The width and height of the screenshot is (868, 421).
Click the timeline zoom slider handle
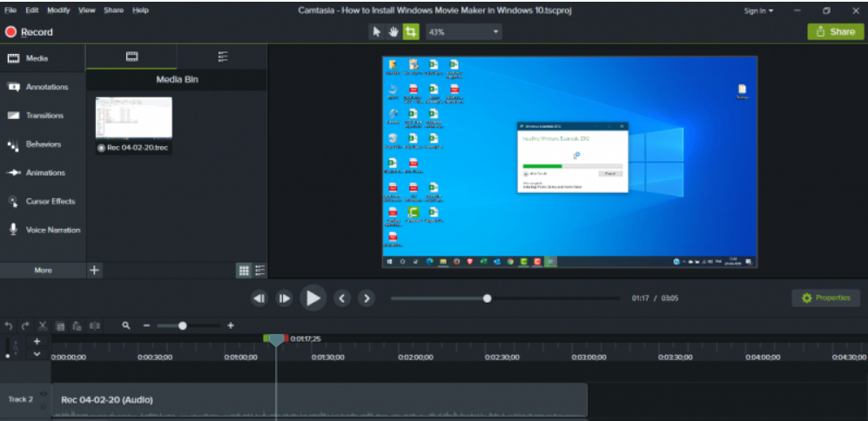click(x=183, y=325)
